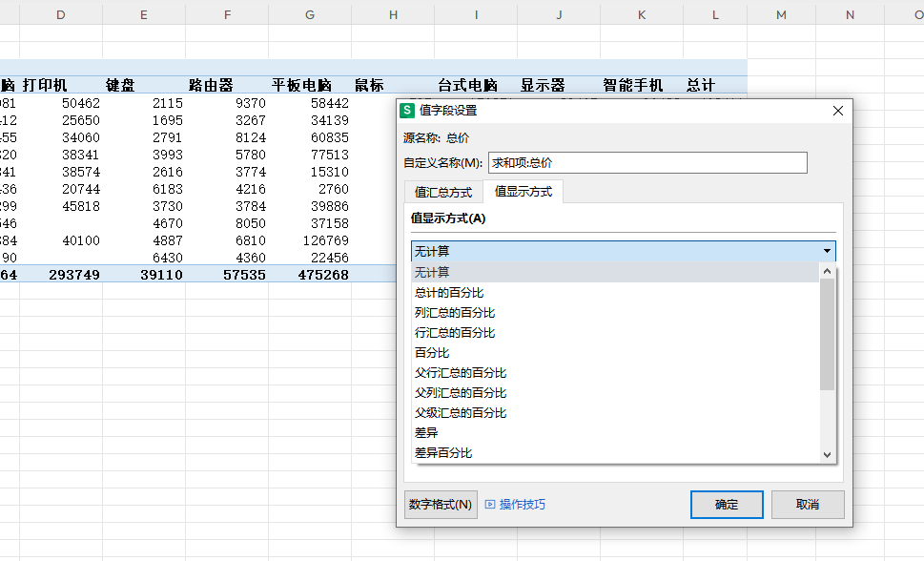Select the 值显示方式 tab
This screenshot has width=924, height=561.
click(523, 192)
